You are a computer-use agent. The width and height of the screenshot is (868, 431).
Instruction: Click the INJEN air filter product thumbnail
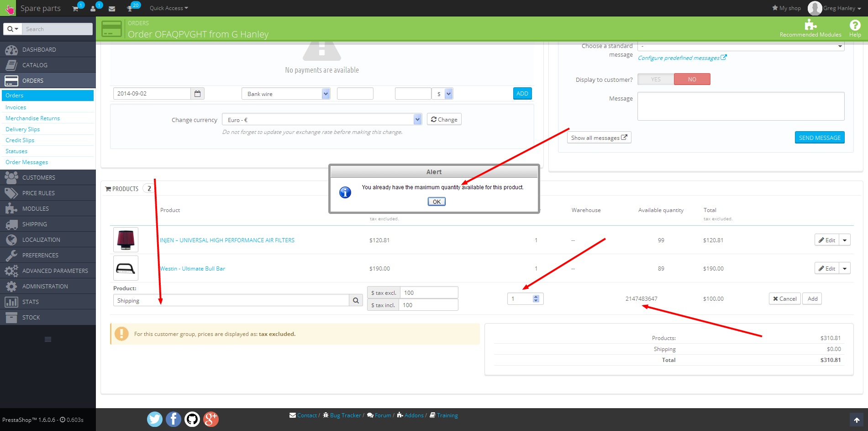point(126,240)
